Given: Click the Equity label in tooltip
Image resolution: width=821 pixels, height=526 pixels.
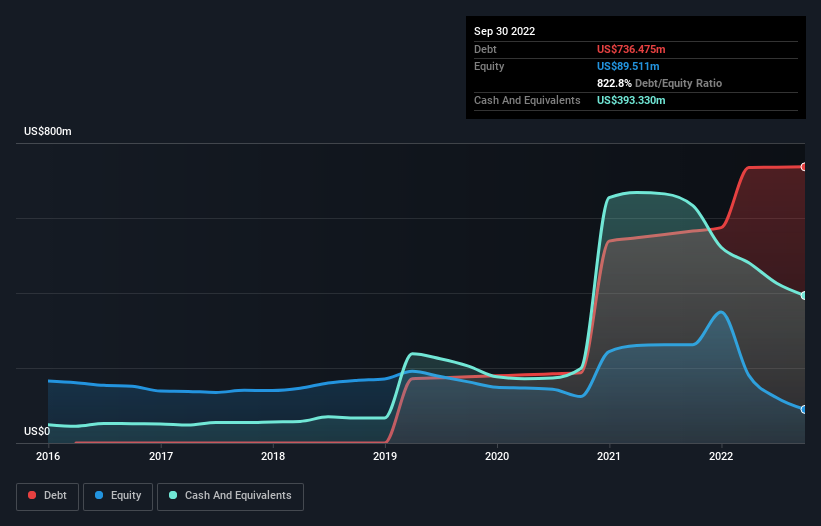Looking at the screenshot, I should [489, 66].
